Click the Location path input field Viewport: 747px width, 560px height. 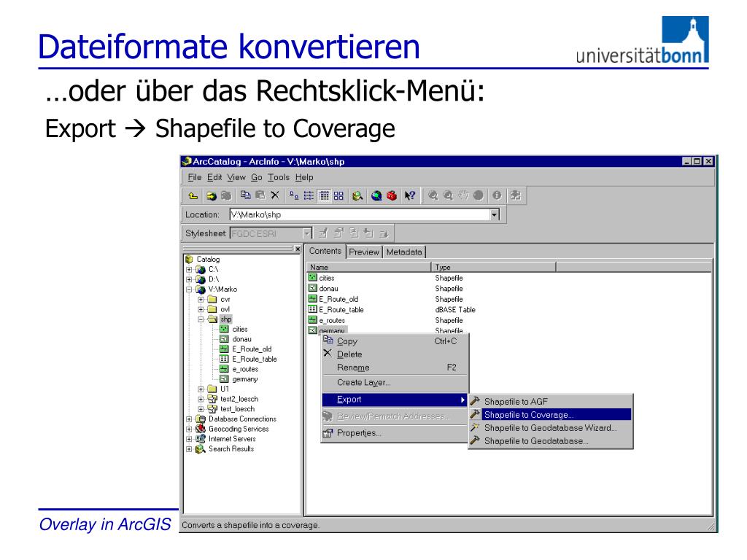(x=360, y=215)
